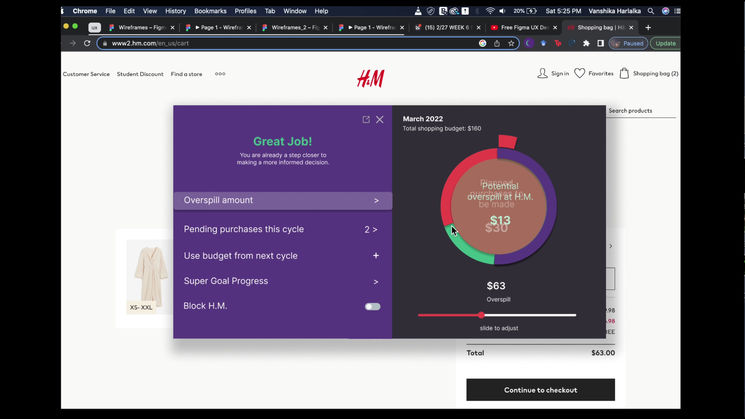Close the Shopping bag tab
This screenshot has width=745, height=419.
tap(631, 28)
